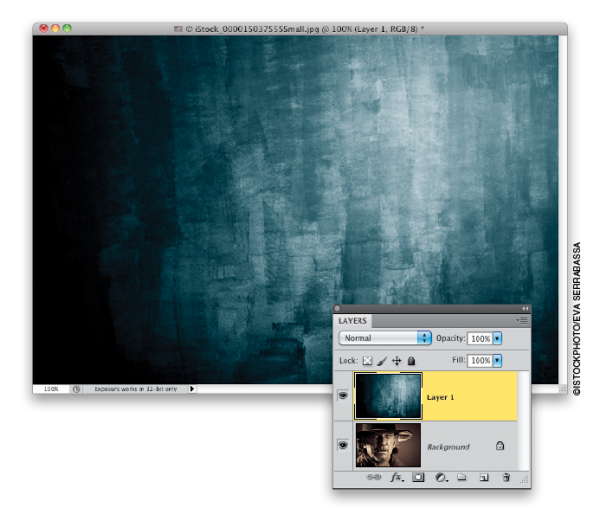
Task: Delete layer with trash icon
Action: click(506, 478)
